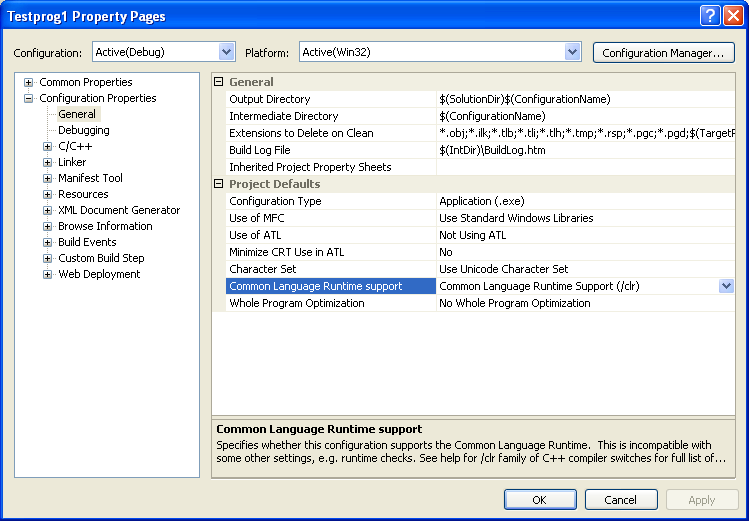This screenshot has height=521, width=749.
Task: Select the Configuration Properties label
Action: click(97, 98)
